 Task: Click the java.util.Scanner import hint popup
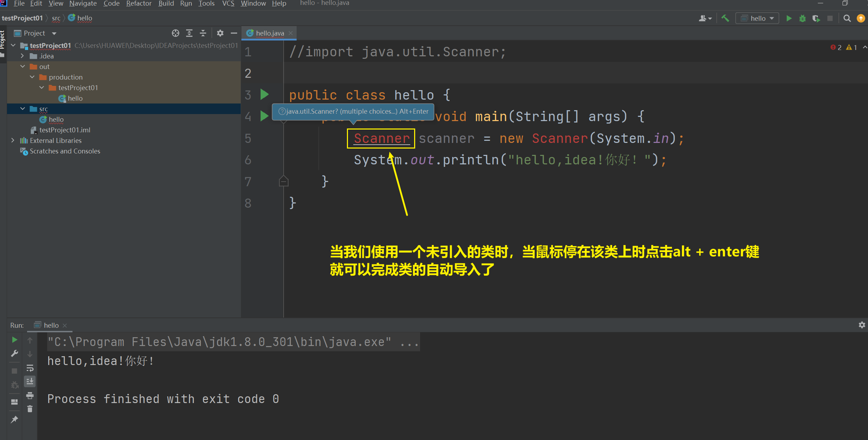point(353,112)
